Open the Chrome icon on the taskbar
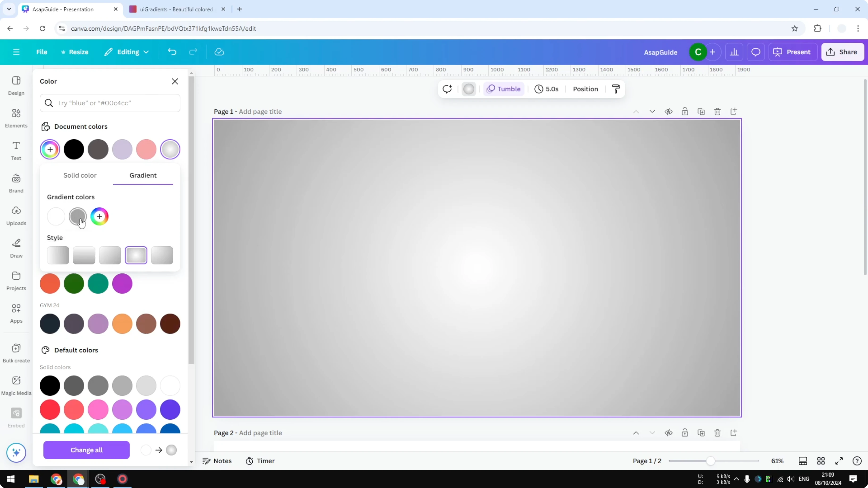The height and width of the screenshot is (488, 868). (56, 479)
